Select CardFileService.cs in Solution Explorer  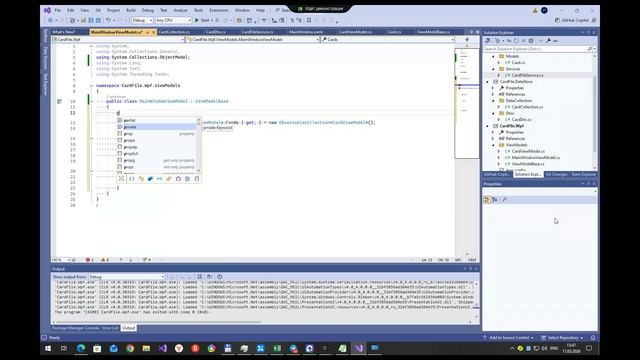pos(527,76)
